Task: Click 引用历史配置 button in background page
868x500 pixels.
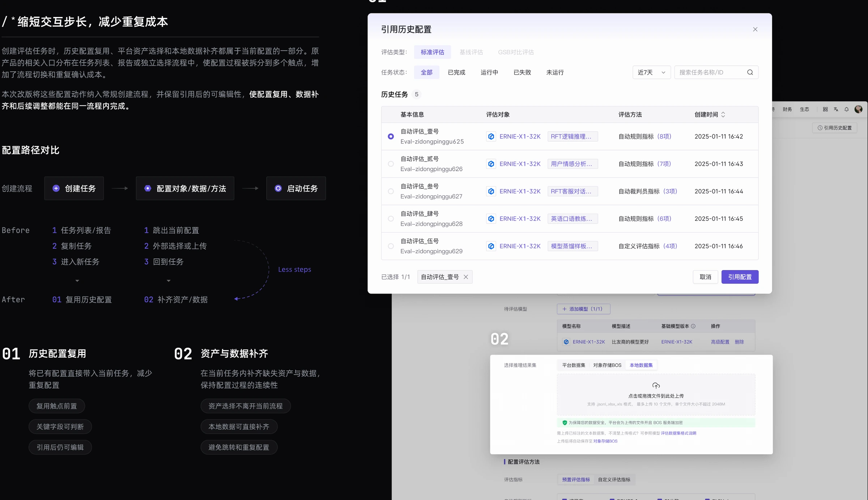Action: (835, 128)
